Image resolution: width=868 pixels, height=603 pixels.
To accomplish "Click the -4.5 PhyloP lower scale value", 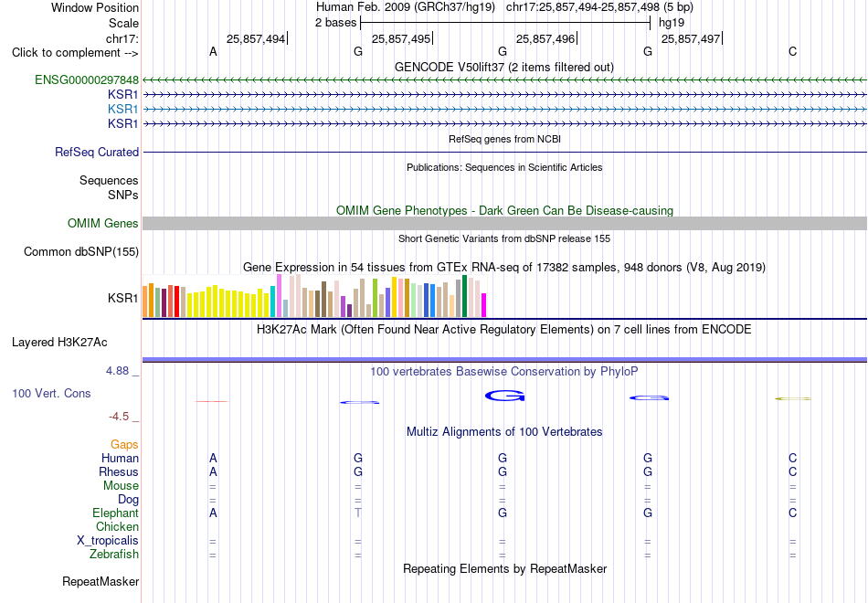I will (x=119, y=417).
